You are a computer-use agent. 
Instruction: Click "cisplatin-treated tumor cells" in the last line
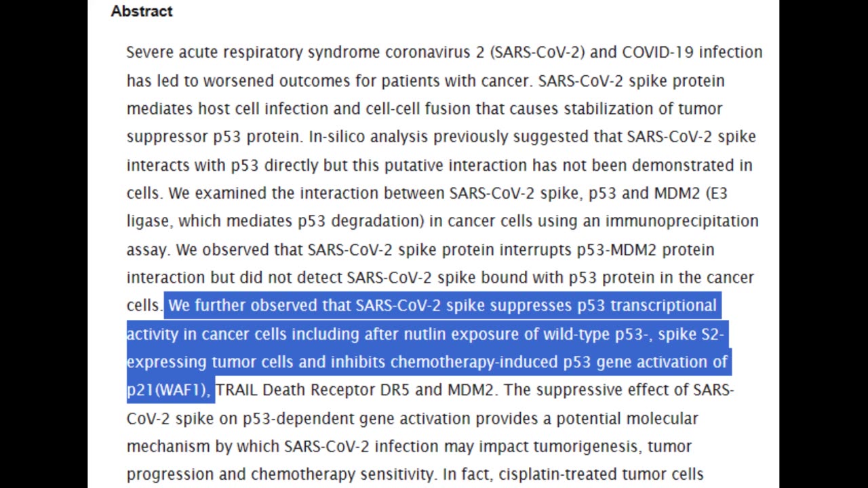pos(601,474)
